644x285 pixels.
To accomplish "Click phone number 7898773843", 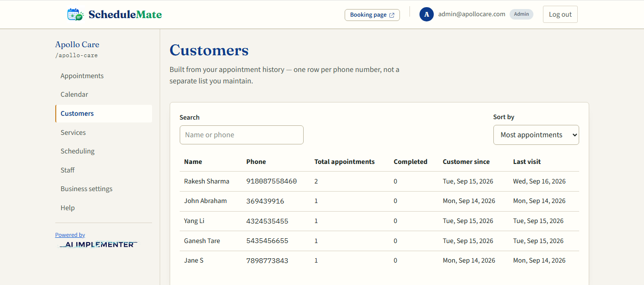I will [x=267, y=261].
